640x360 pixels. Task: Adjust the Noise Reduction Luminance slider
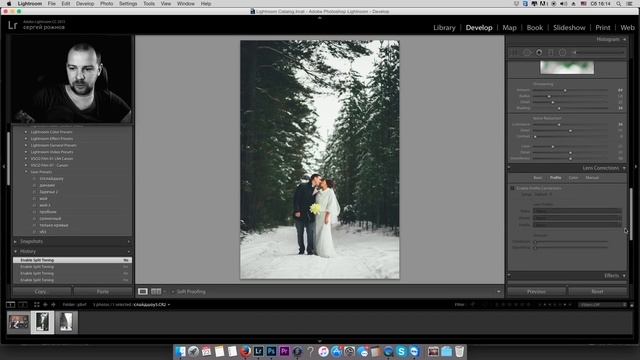(x=559, y=124)
